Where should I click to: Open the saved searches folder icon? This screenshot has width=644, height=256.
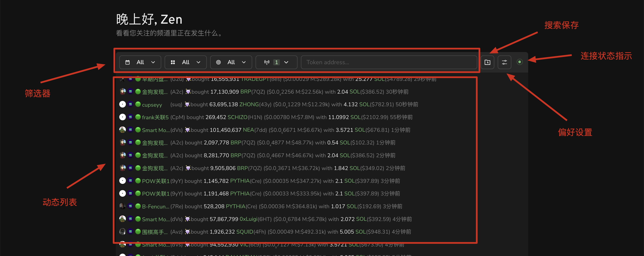click(487, 62)
